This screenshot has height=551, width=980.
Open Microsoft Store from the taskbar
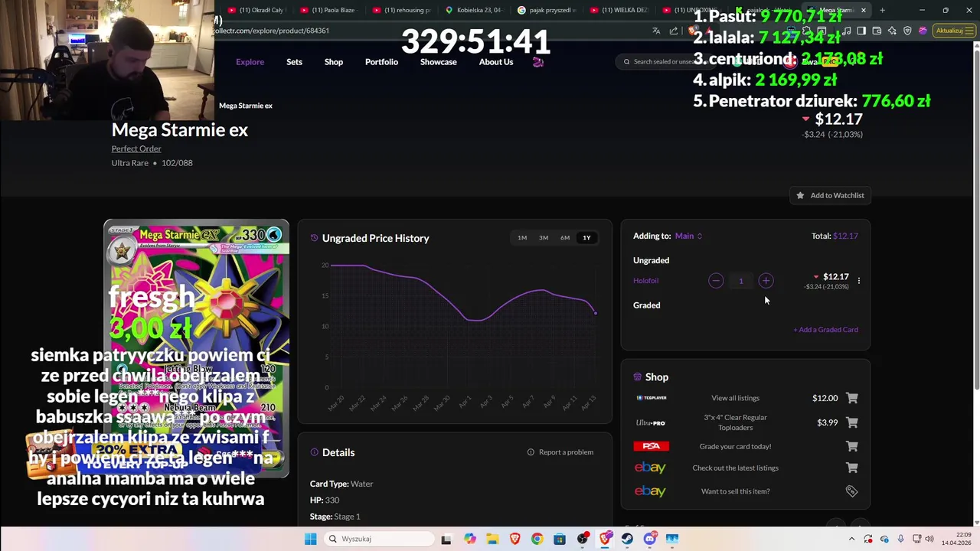[560, 539]
